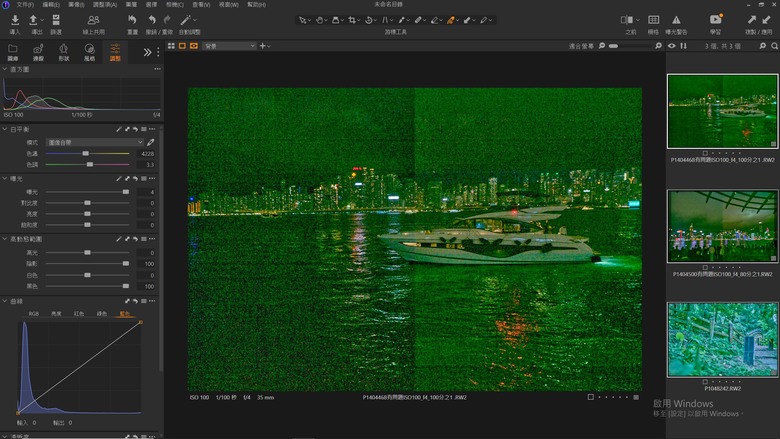The height and width of the screenshot is (439, 780).
Task: Open the add layer plus dropdown
Action: 265,46
